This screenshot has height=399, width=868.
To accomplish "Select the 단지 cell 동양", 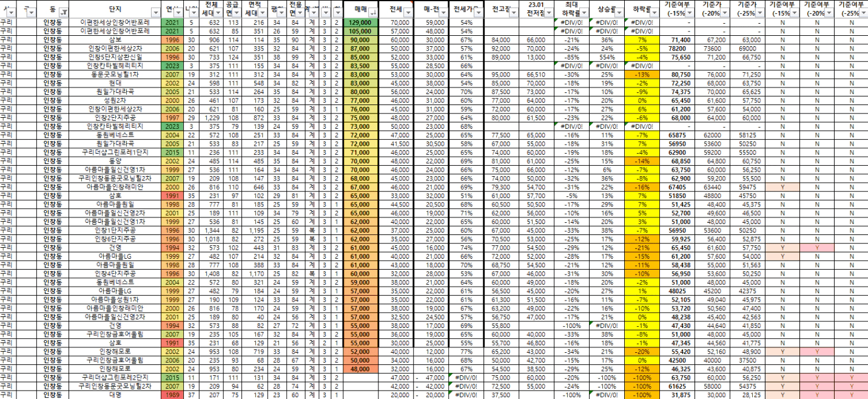I will (115, 162).
